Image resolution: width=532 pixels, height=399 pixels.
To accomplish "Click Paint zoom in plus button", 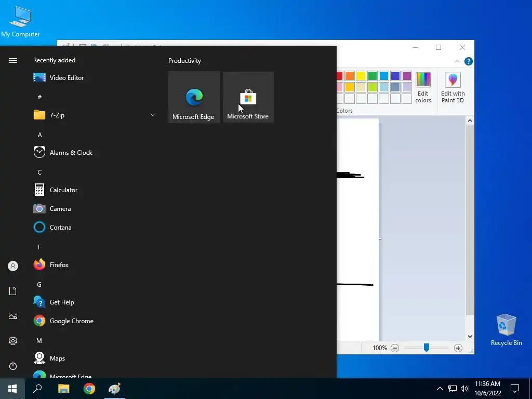I will [x=458, y=348].
